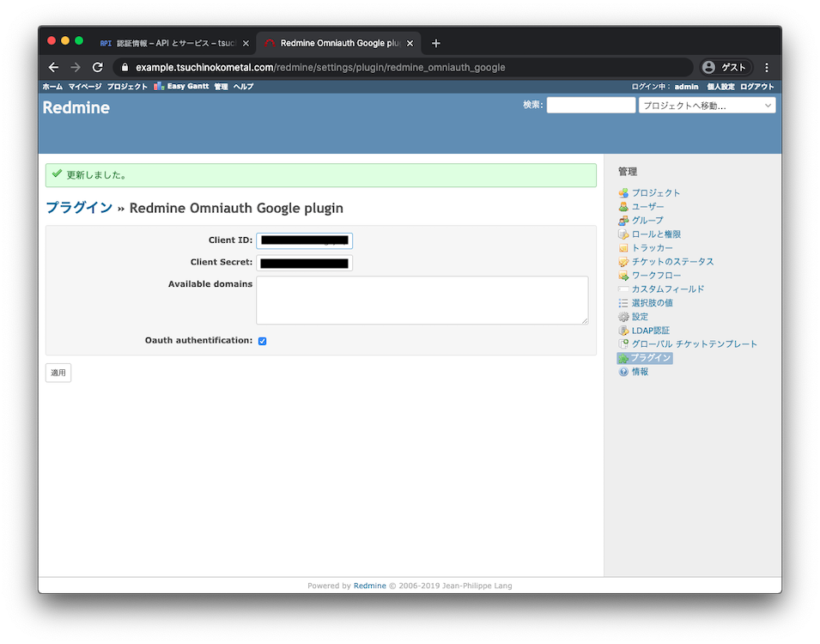820x644 pixels.
Task: Click the guest profile button labeled ゲスト
Action: 726,68
